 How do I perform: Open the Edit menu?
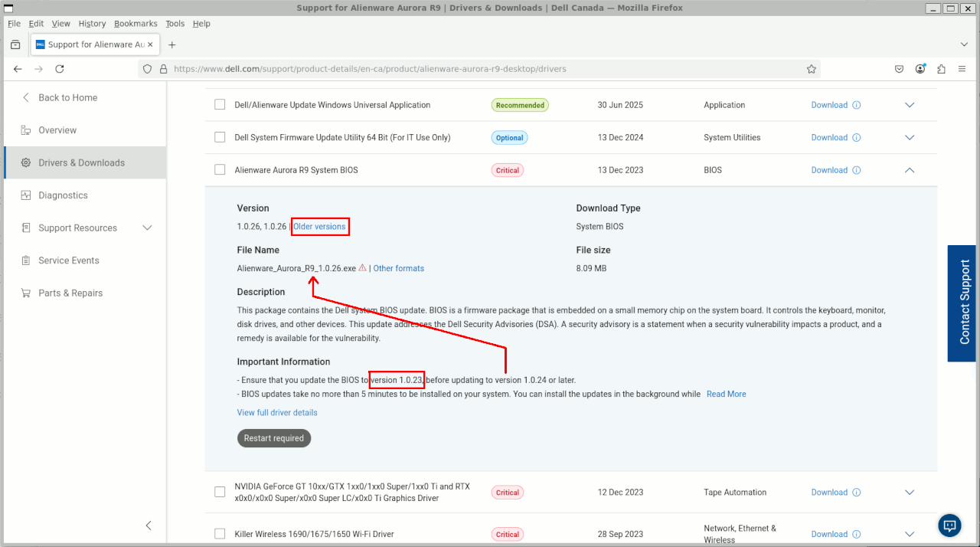pyautogui.click(x=36, y=24)
